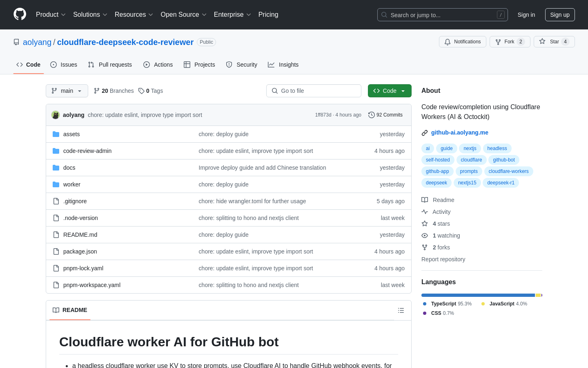Image resolution: width=588 pixels, height=368 pixels.
Task: Click the worker folder icon
Action: [56, 184]
